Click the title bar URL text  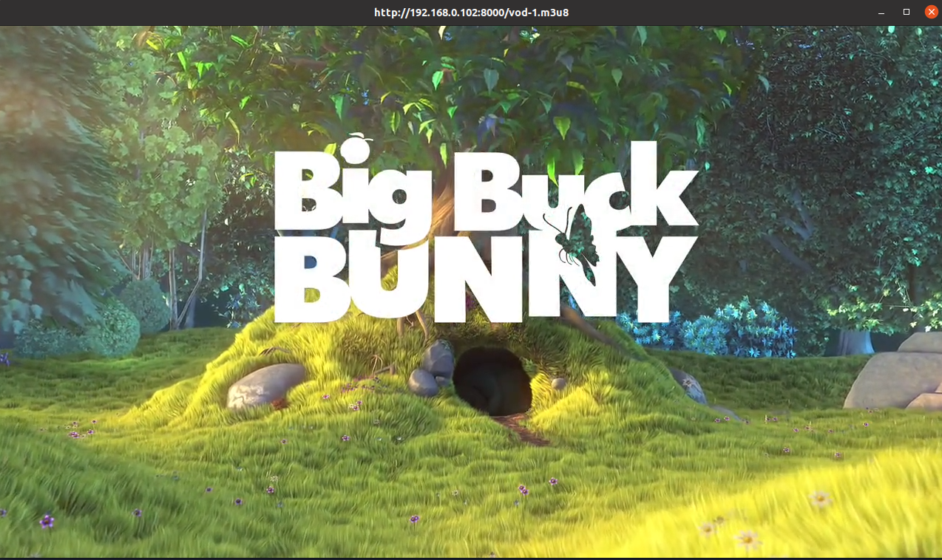coord(472,13)
